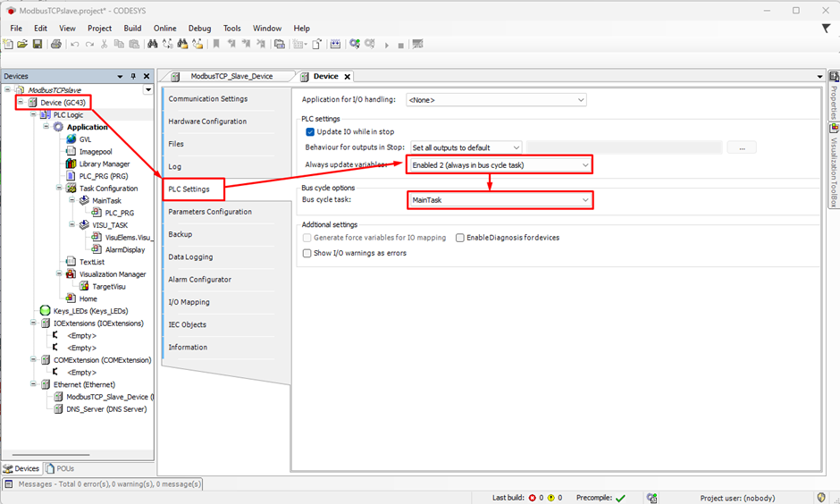Collapse the Task Configuration tree node
This screenshot has height=504, width=840.
tap(59, 188)
